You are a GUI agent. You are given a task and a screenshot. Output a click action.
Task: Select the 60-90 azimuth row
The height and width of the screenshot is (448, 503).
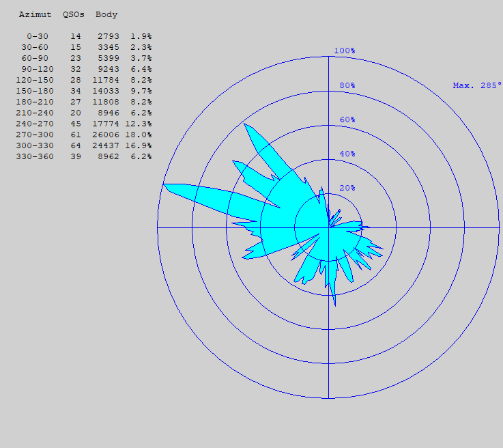coord(35,58)
